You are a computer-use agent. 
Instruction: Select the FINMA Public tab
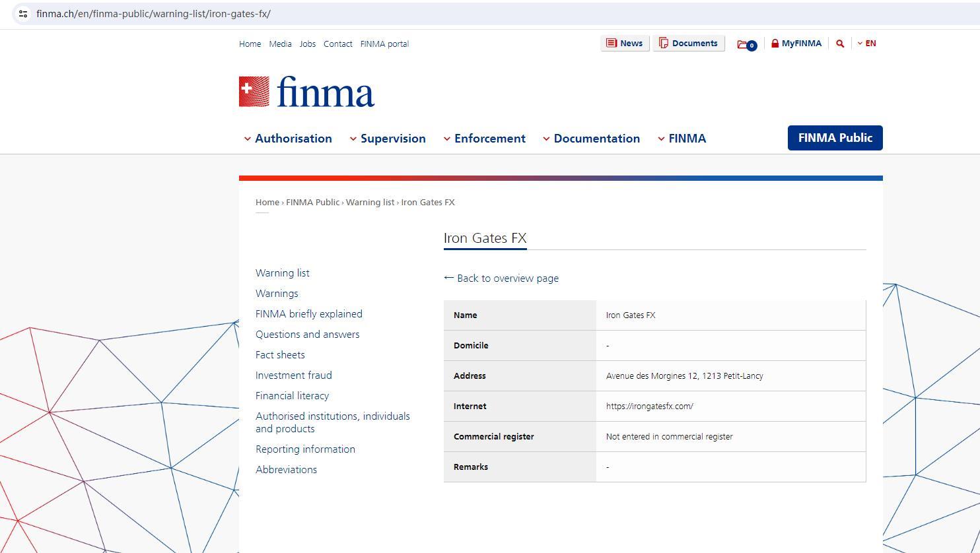click(x=835, y=138)
